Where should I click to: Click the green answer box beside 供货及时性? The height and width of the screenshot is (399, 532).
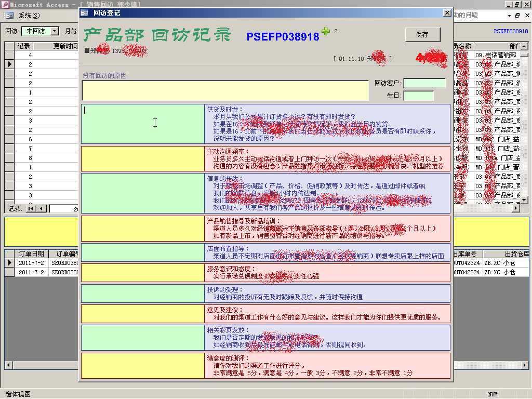tap(143, 124)
